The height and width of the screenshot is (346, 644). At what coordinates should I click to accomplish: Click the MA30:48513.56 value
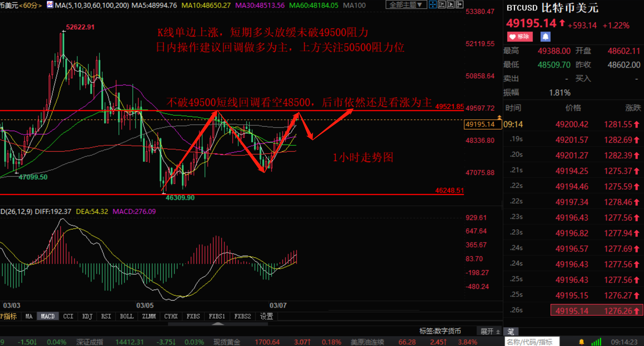[260, 5]
